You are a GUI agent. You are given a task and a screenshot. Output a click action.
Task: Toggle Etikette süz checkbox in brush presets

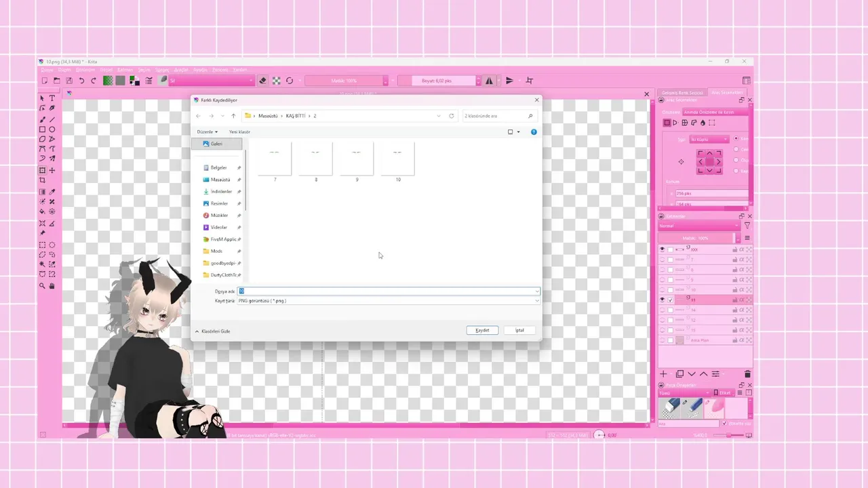click(x=724, y=424)
